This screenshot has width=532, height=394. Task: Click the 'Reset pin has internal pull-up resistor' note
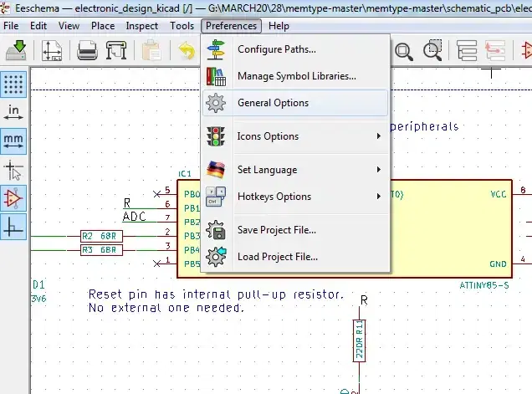216,294
